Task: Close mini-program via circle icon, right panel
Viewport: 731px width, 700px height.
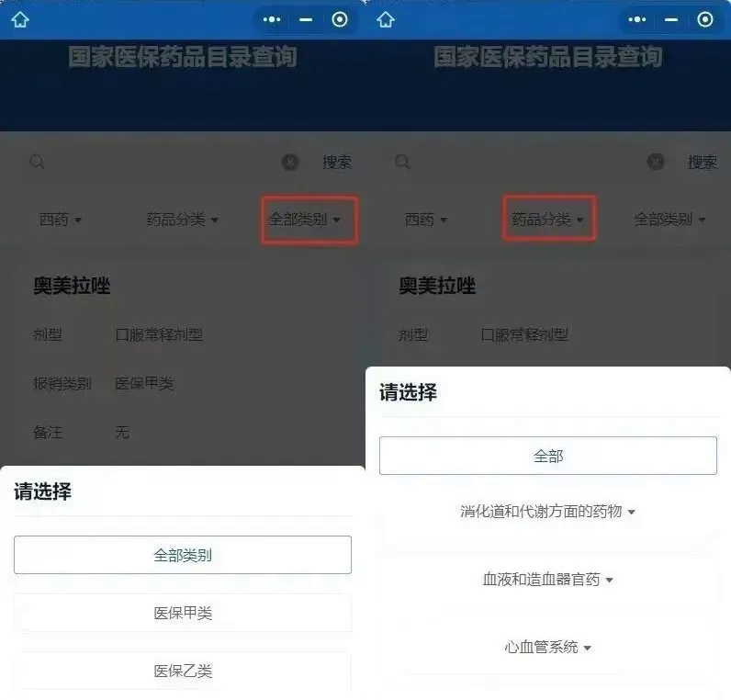Action: point(705,19)
